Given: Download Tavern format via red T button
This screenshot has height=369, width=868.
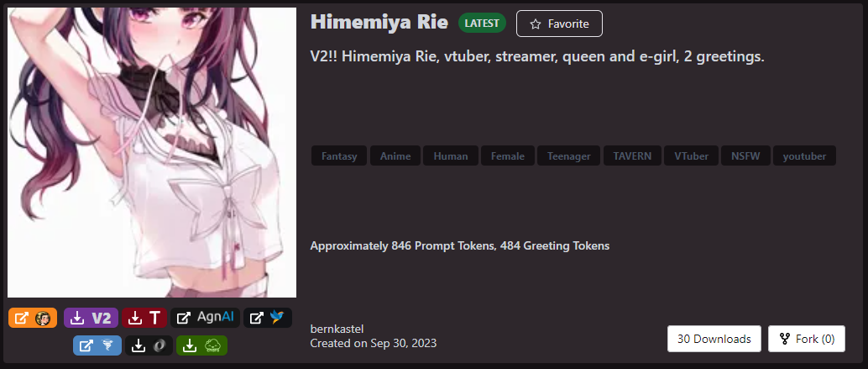Looking at the screenshot, I should 144,318.
